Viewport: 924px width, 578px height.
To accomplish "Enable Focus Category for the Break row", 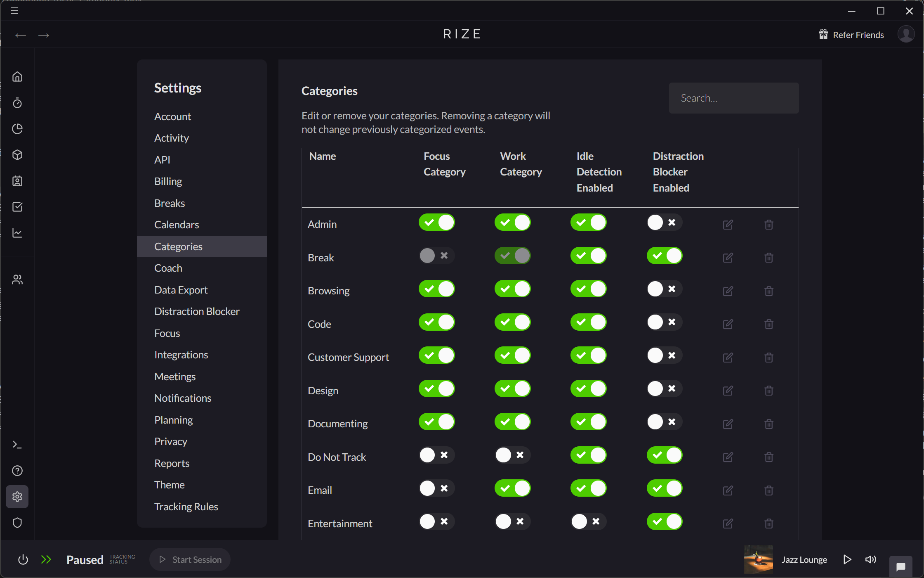I will coord(436,256).
